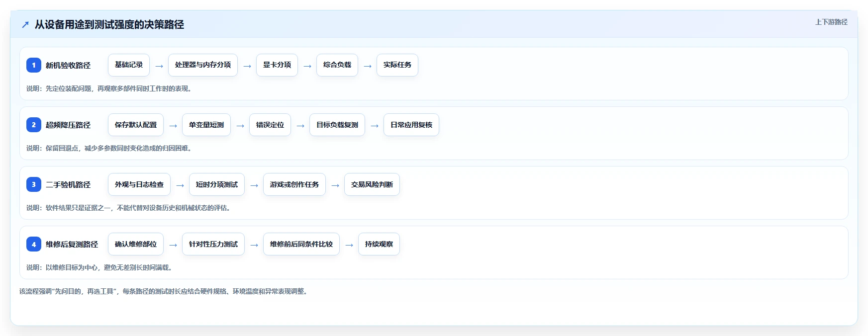
Task: Click the 错误定位 step chip
Action: (270, 125)
